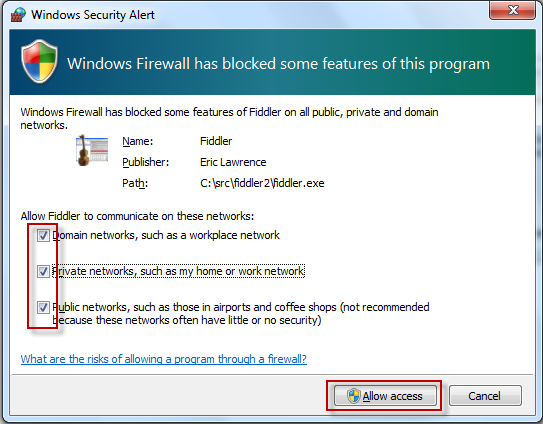Click the UAC shield on Allow access button
Viewport: 543px width, 424px height.
pyautogui.click(x=354, y=396)
